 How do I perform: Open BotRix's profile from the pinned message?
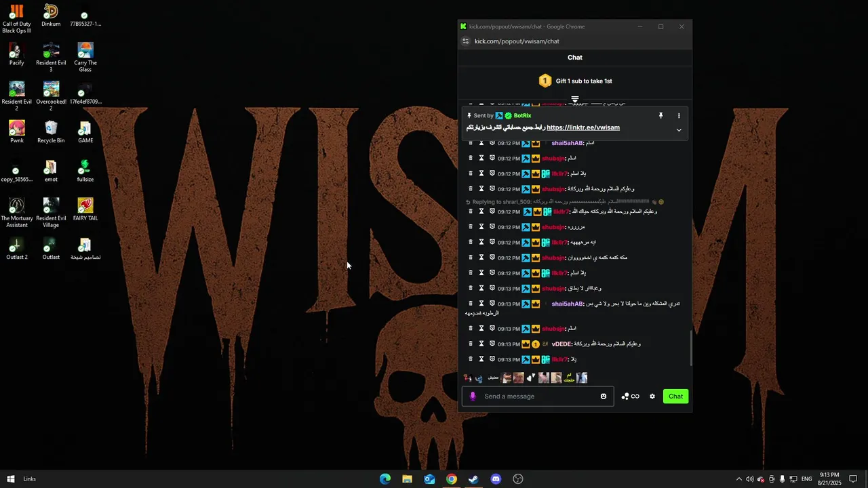[522, 116]
